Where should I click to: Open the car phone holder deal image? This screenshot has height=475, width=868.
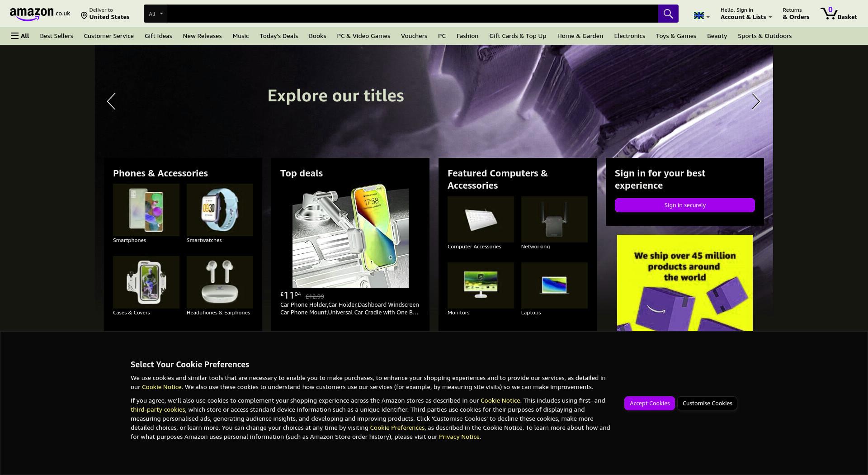tap(350, 236)
